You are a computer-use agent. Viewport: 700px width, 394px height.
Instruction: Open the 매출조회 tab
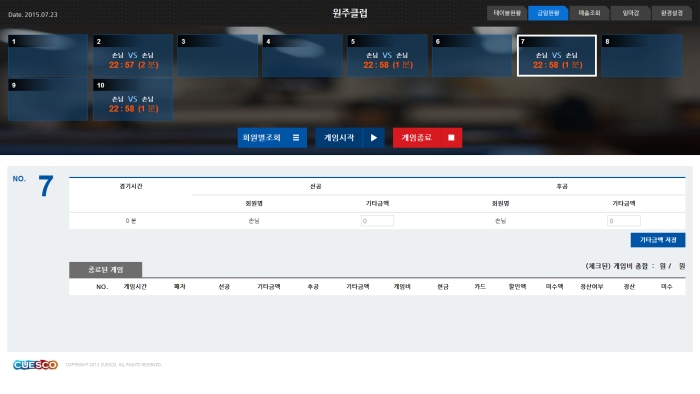(x=589, y=13)
